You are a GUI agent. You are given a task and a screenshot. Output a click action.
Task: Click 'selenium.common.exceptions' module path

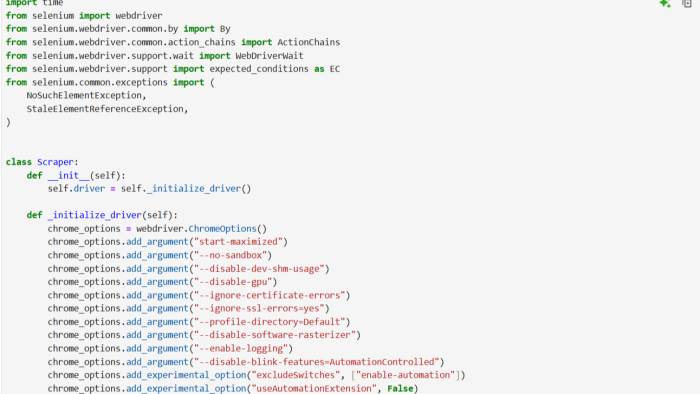[x=100, y=83]
